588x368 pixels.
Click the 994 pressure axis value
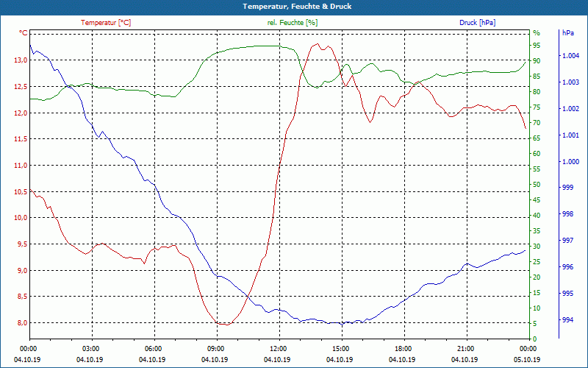click(x=568, y=320)
